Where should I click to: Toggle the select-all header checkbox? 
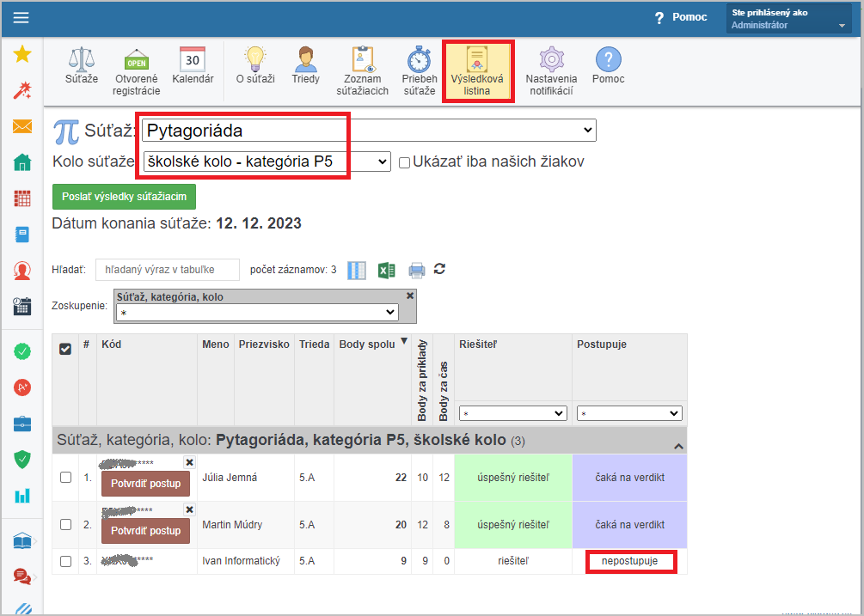[65, 349]
